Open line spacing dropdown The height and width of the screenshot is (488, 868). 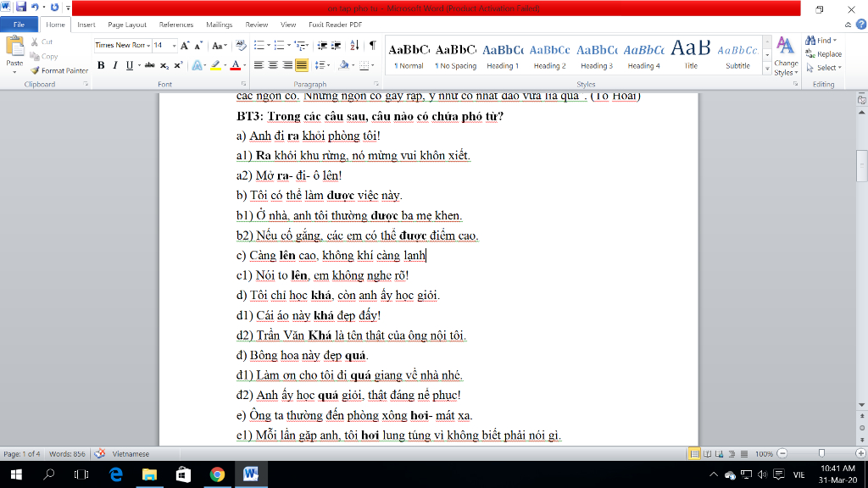click(x=322, y=65)
